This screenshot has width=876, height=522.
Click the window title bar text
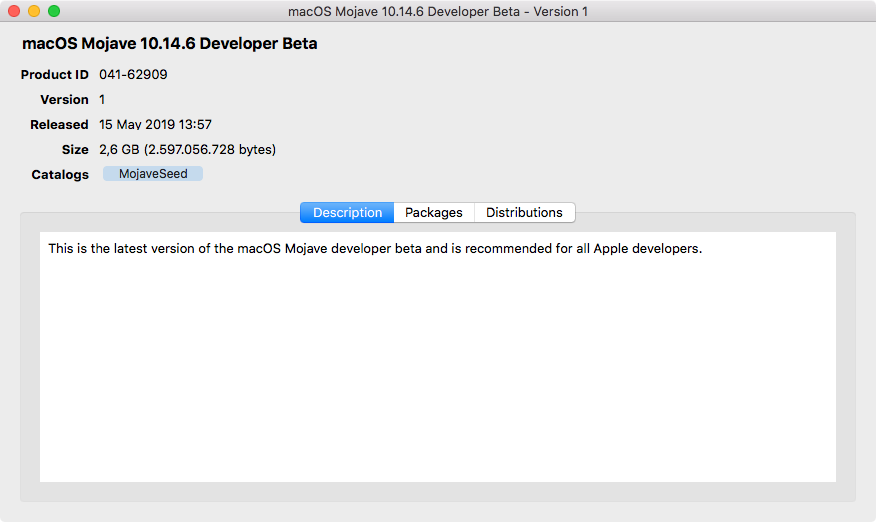point(437,11)
